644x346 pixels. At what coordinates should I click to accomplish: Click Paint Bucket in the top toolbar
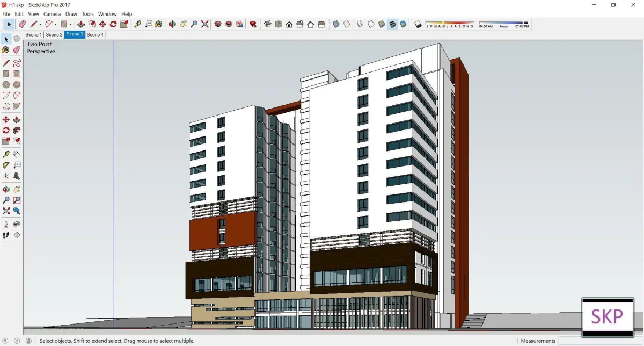tap(158, 24)
